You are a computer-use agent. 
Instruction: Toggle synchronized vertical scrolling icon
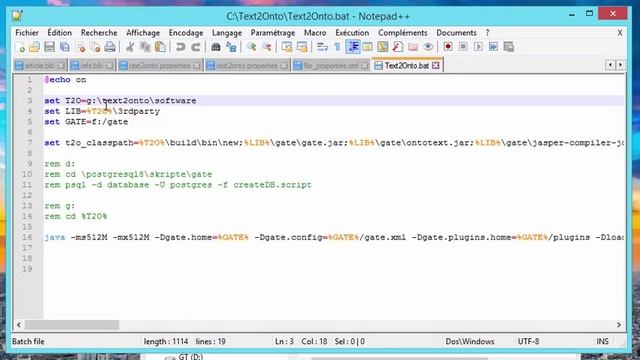[x=287, y=47]
